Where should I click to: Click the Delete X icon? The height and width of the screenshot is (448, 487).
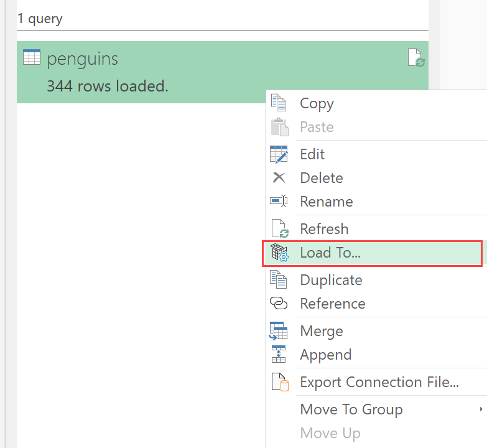(x=279, y=178)
